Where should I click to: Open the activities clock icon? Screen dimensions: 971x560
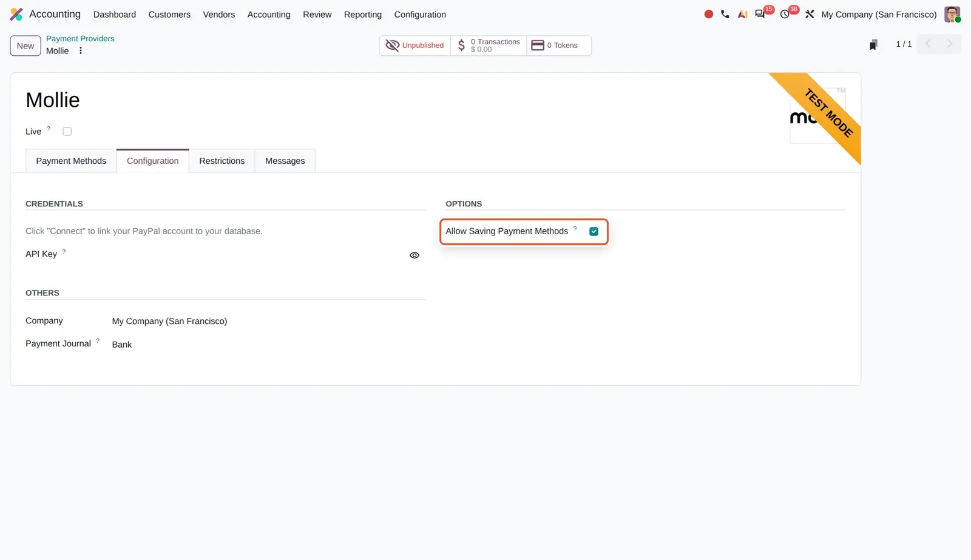click(785, 14)
